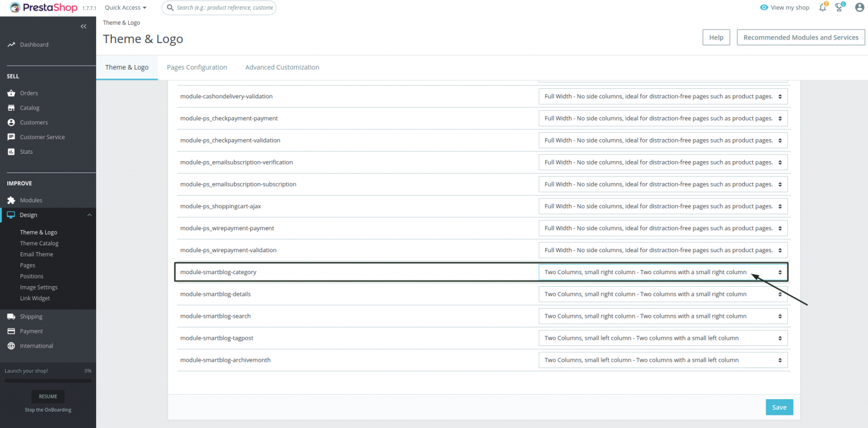Open the Quick Access dropdown
The height and width of the screenshot is (428, 868).
coord(125,7)
